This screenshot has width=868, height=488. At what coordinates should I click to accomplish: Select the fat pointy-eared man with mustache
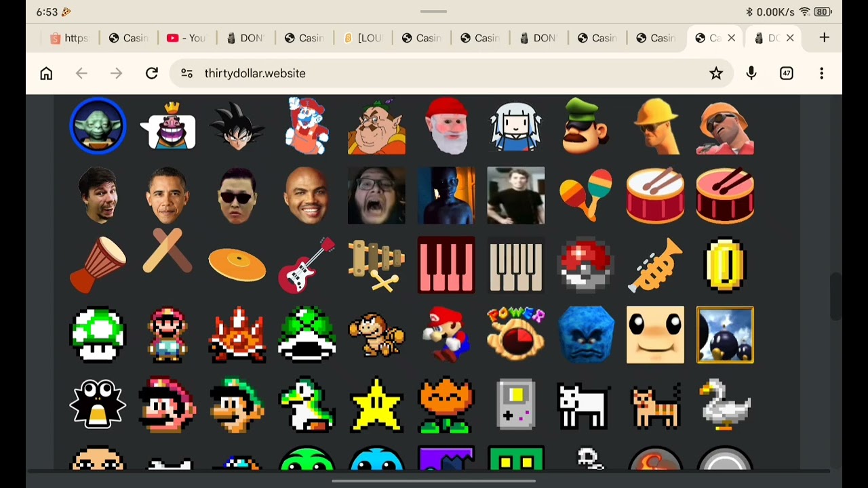click(x=376, y=126)
